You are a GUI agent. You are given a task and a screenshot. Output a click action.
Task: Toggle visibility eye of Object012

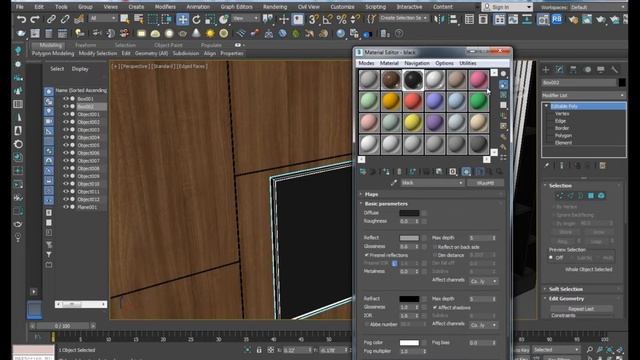pos(65,199)
